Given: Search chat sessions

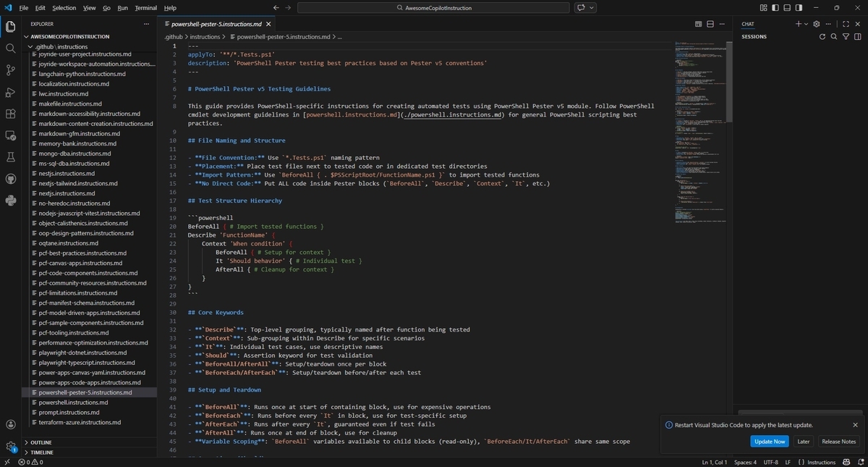Looking at the screenshot, I should pos(834,36).
